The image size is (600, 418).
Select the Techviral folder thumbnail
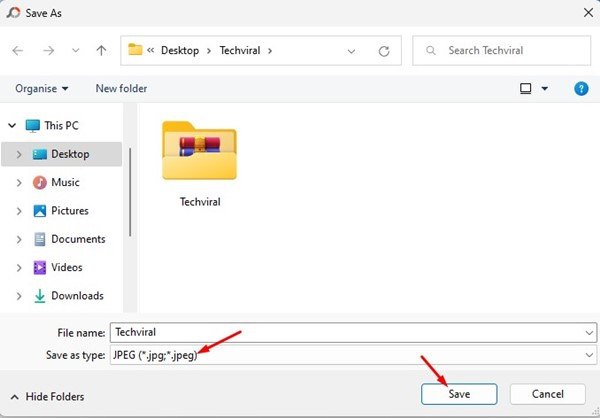[x=199, y=150]
